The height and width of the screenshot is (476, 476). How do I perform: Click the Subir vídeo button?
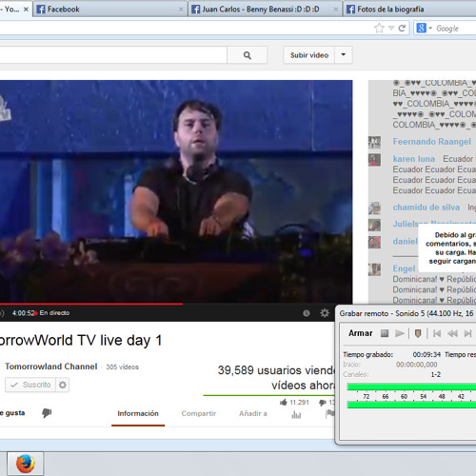click(x=309, y=55)
